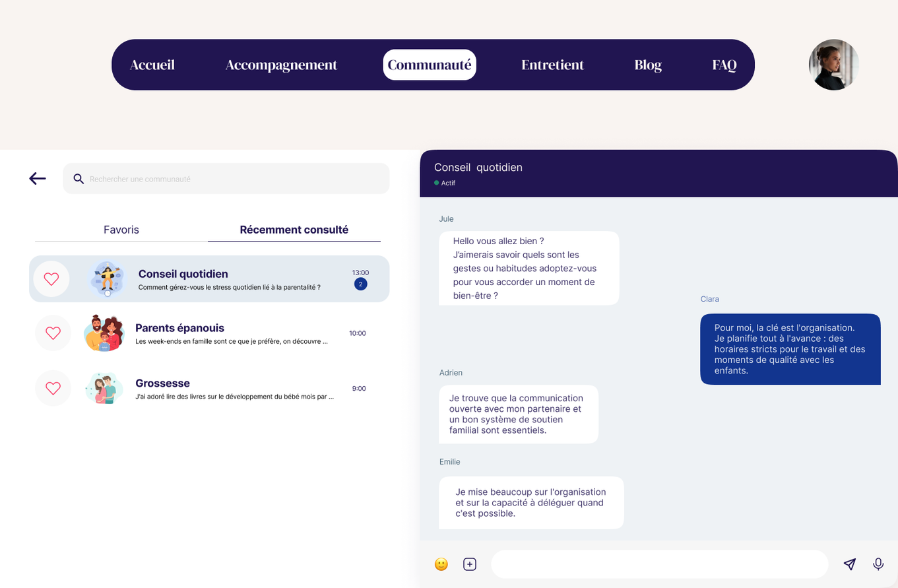Viewport: 898px width, 588px height.
Task: Click the chat header title Conseil quotidien
Action: pyautogui.click(x=478, y=168)
